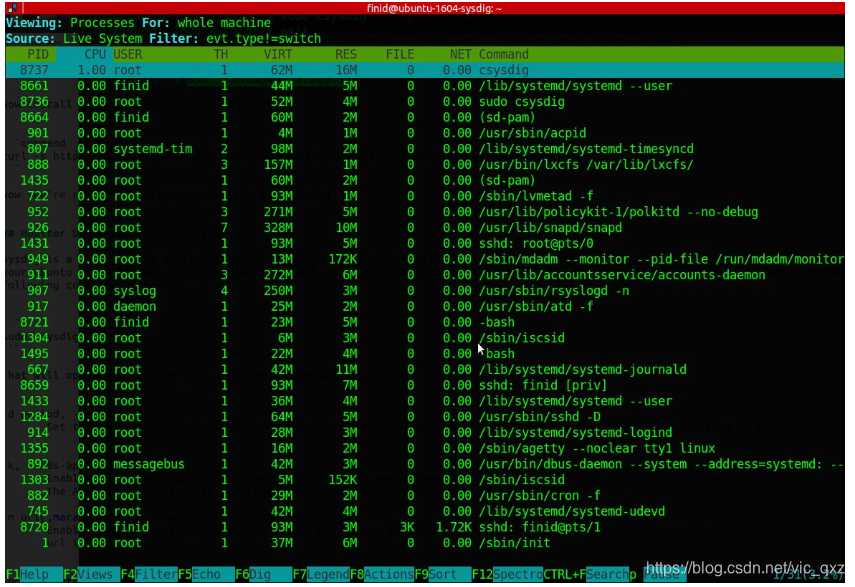Select the /sbin/iscsid row with PID 1303

pos(425,480)
